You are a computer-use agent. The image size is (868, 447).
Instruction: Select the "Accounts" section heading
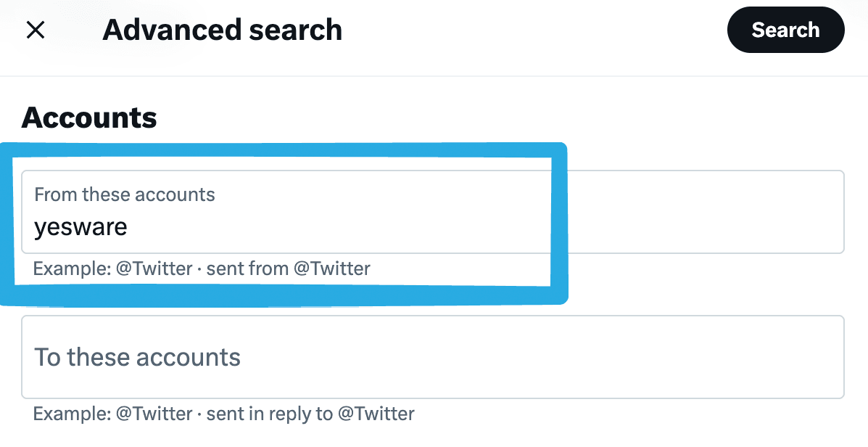pyautogui.click(x=89, y=117)
